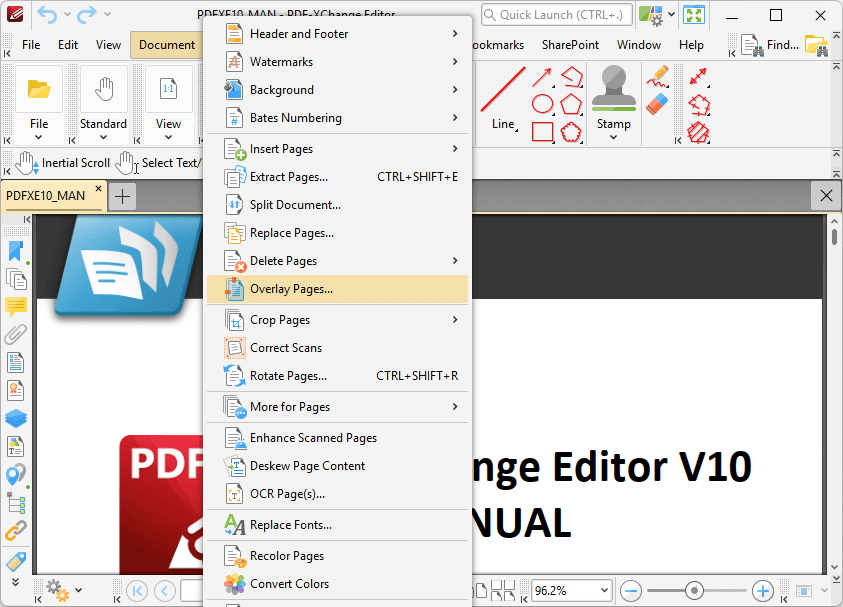The height and width of the screenshot is (607, 843).
Task: Open the View menu
Action: 108,45
